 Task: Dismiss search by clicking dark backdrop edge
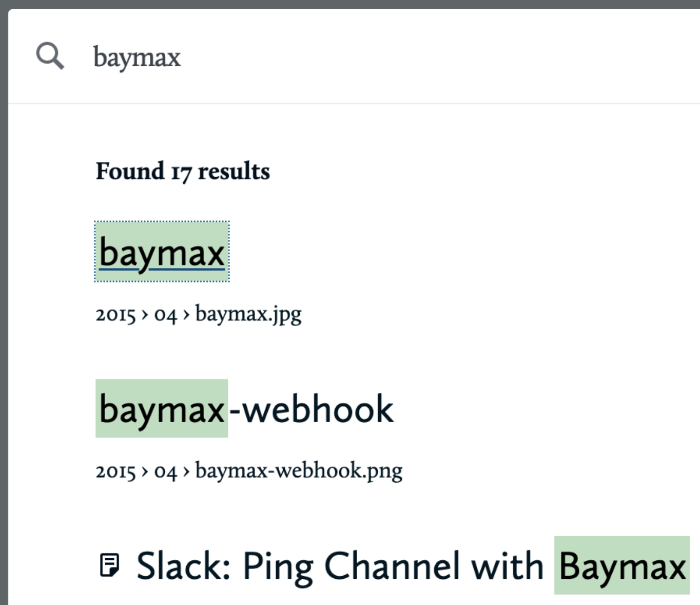pyautogui.click(x=4, y=308)
